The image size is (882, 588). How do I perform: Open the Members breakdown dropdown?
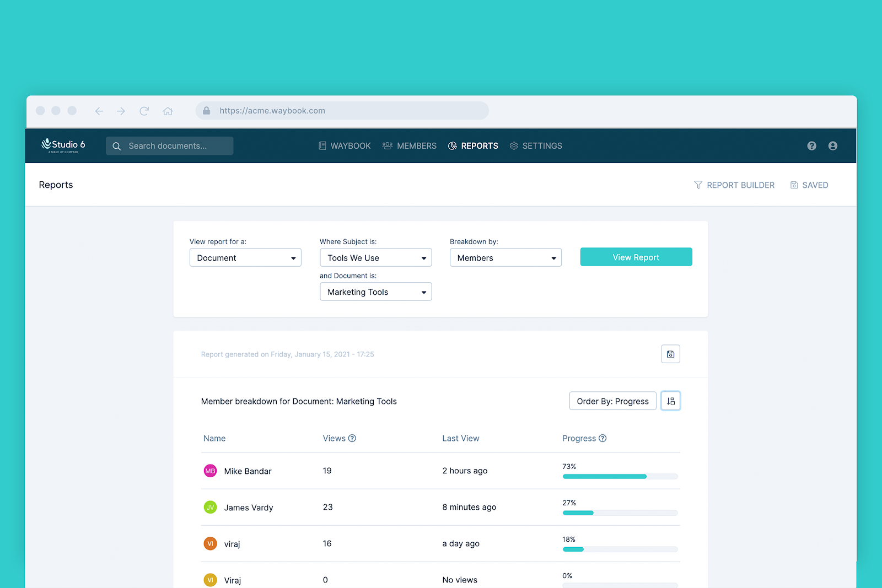[505, 258]
